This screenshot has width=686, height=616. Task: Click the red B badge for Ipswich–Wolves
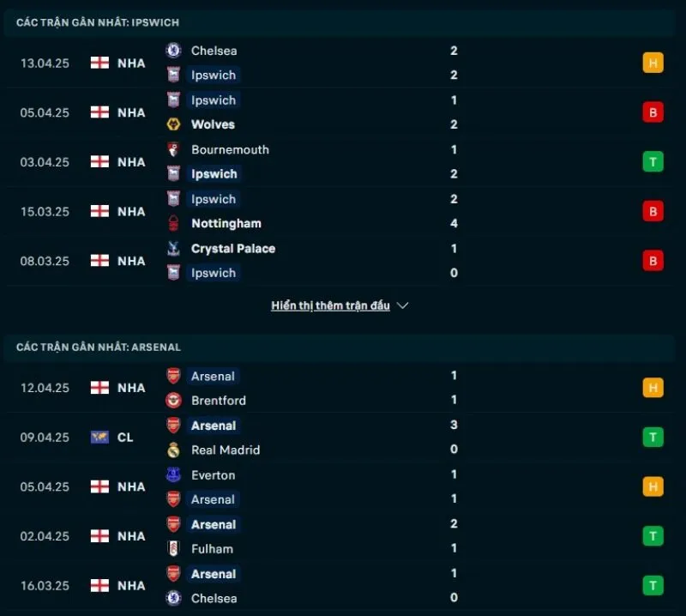(x=653, y=112)
